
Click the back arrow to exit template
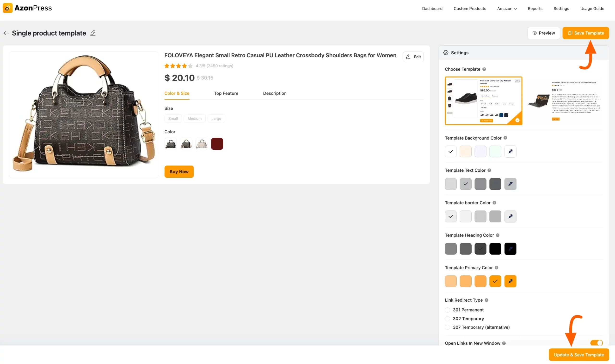pyautogui.click(x=6, y=33)
